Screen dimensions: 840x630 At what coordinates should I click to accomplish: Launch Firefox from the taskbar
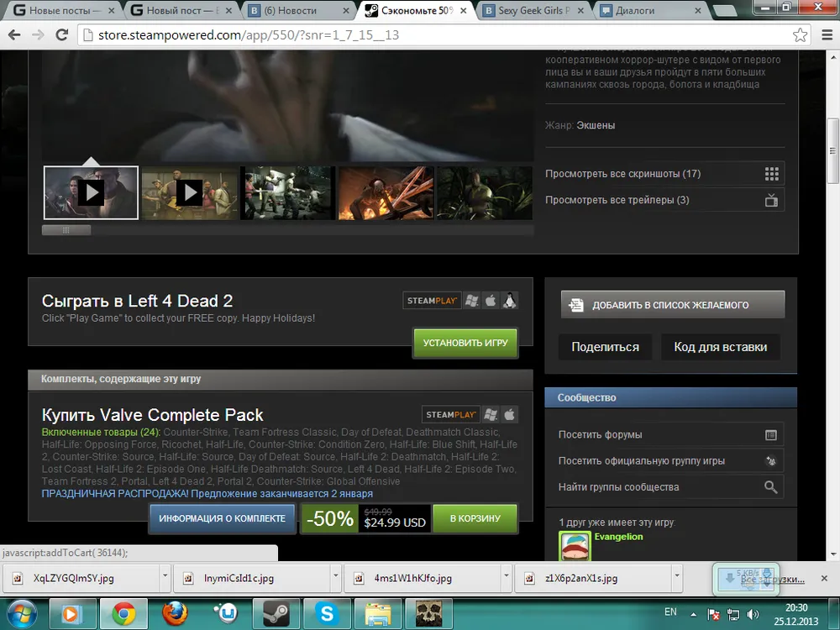click(x=175, y=614)
